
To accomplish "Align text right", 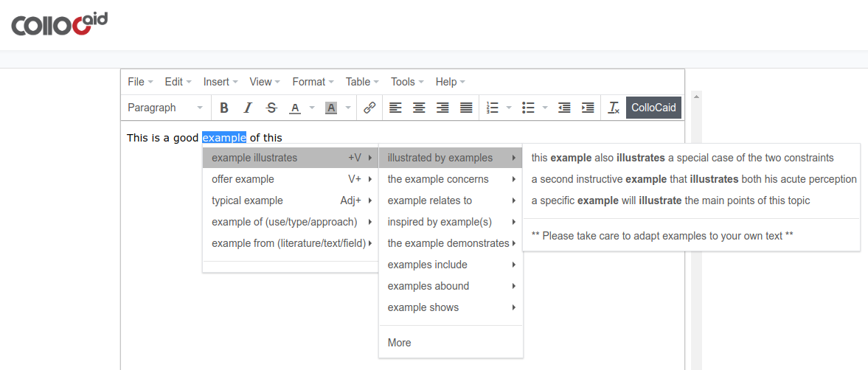I will tap(443, 108).
